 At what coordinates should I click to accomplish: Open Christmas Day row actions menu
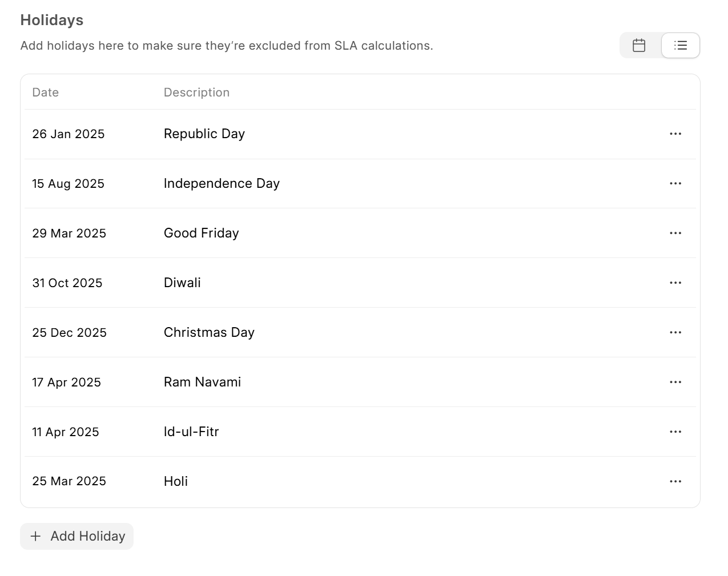(x=675, y=332)
